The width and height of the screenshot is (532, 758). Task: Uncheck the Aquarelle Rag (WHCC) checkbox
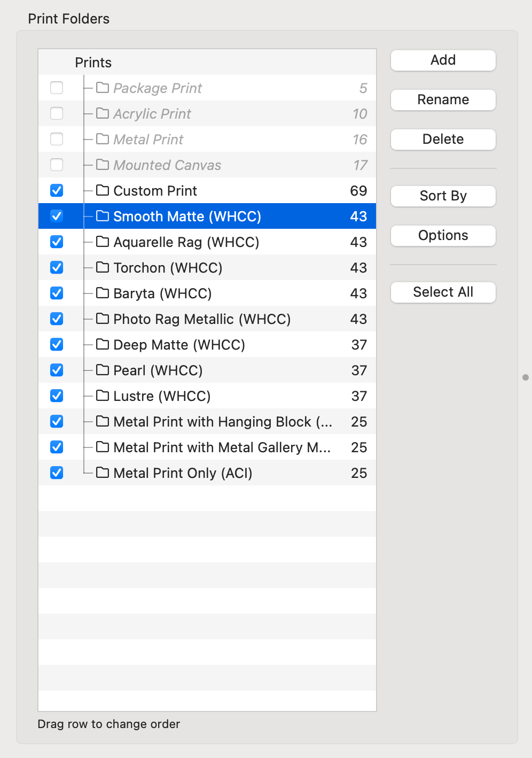click(57, 242)
